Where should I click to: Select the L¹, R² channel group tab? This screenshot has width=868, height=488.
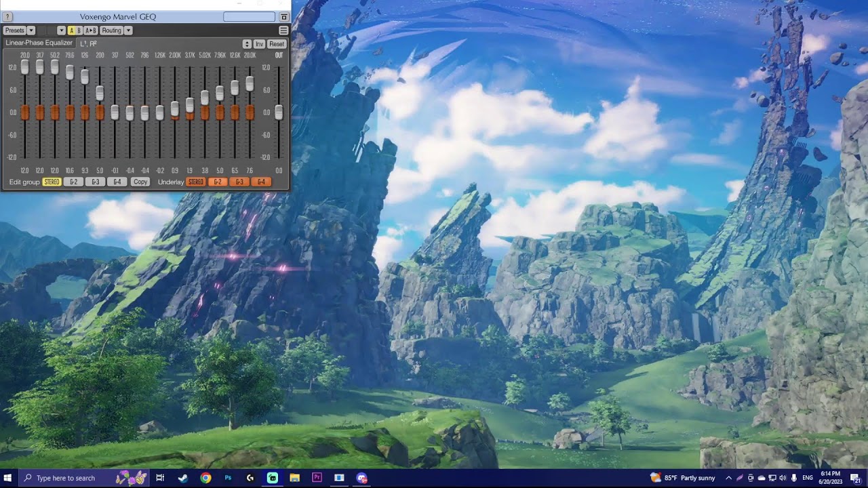pos(89,44)
